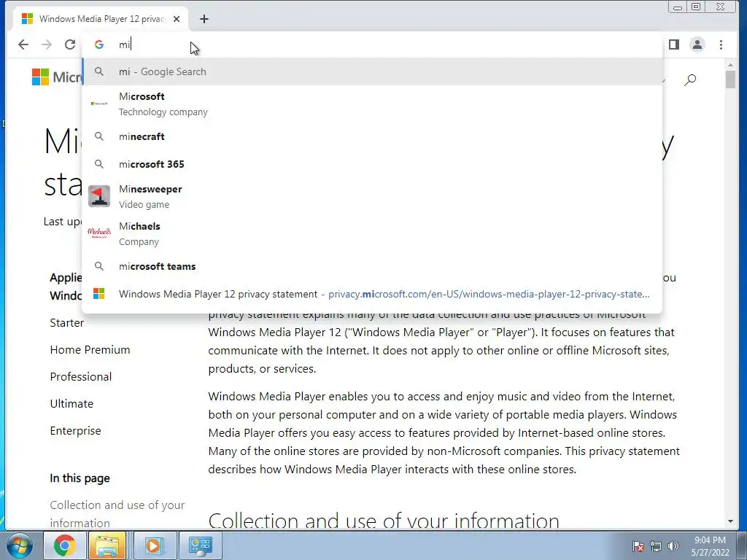Select 'mi - Google Search' suggestion
747x560 pixels.
tap(372, 72)
